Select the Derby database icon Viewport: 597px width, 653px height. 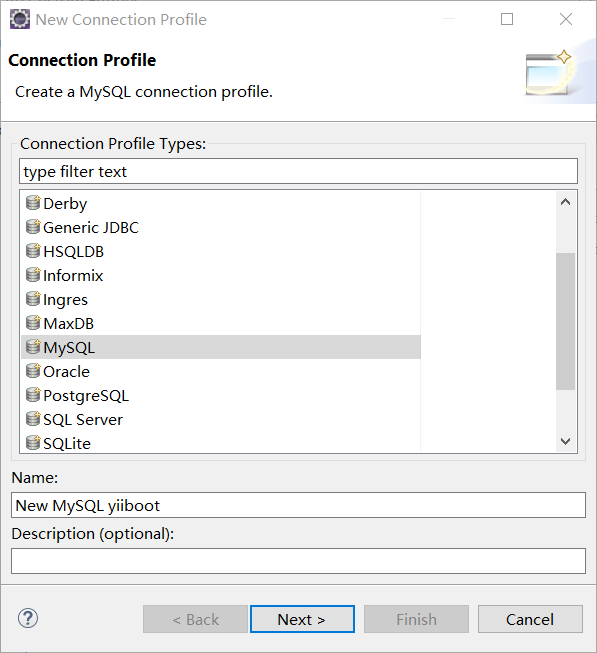pos(33,203)
